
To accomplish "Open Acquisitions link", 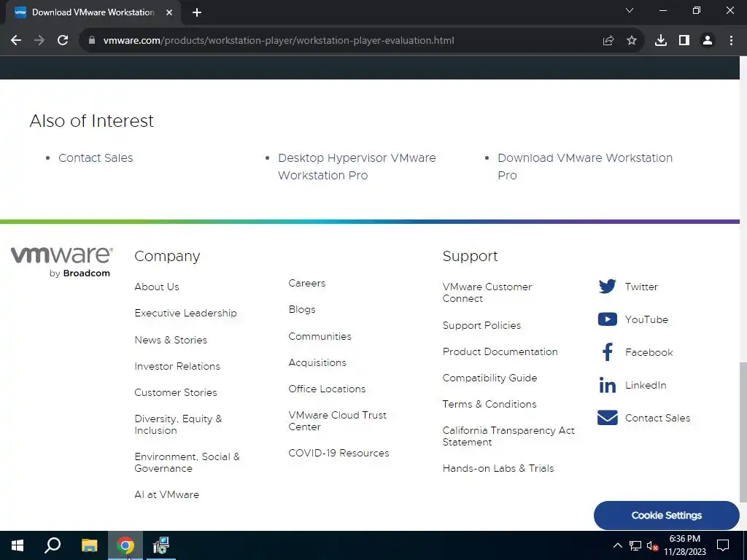I will click(317, 362).
